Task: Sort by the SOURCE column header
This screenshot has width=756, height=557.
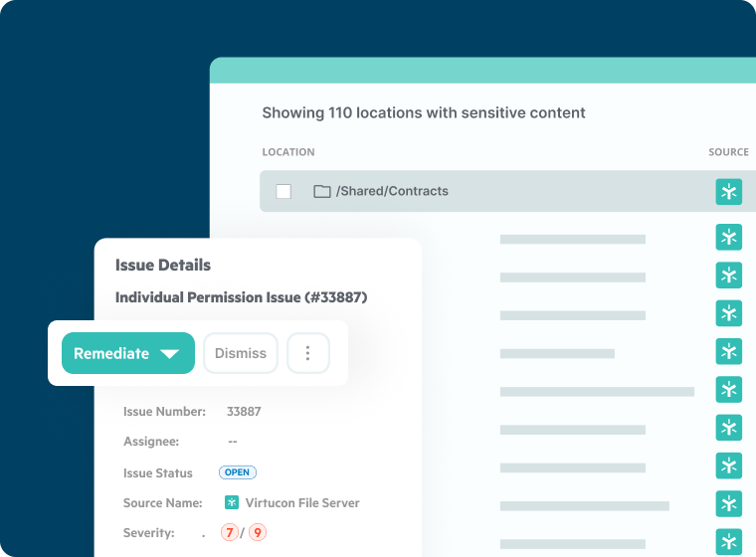Action: pos(728,152)
